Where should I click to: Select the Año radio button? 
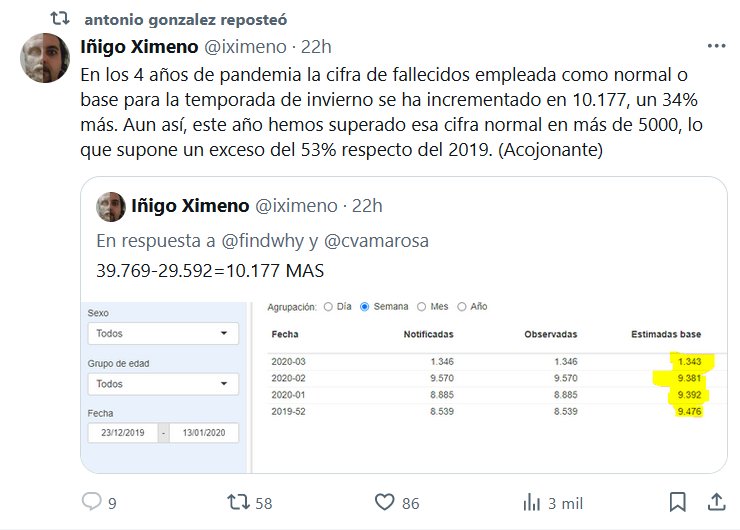point(461,306)
